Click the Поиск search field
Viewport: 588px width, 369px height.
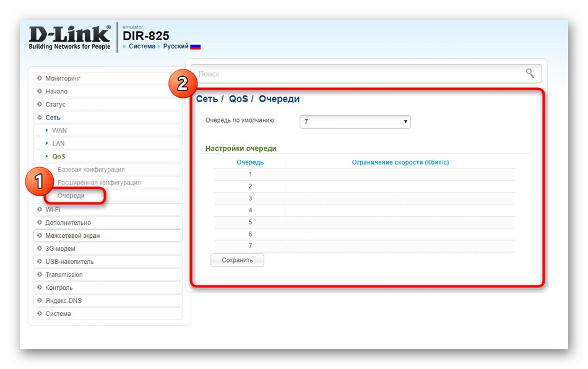[x=366, y=74]
